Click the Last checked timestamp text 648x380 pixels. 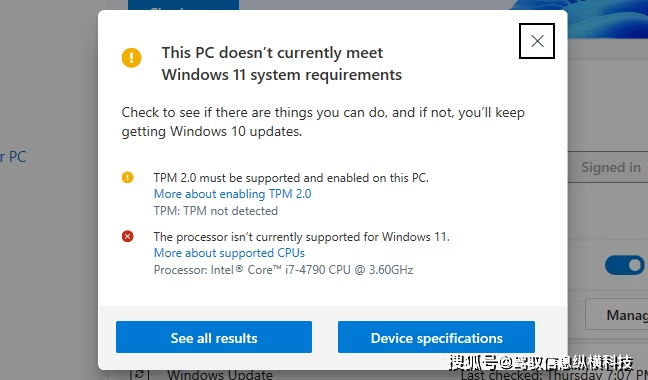click(x=555, y=375)
